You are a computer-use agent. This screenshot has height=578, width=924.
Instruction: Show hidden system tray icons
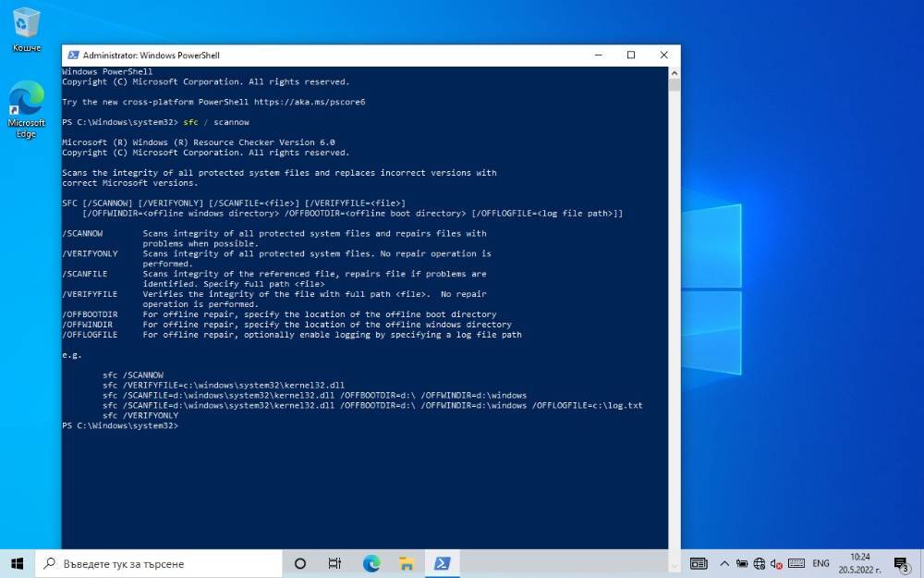(724, 564)
